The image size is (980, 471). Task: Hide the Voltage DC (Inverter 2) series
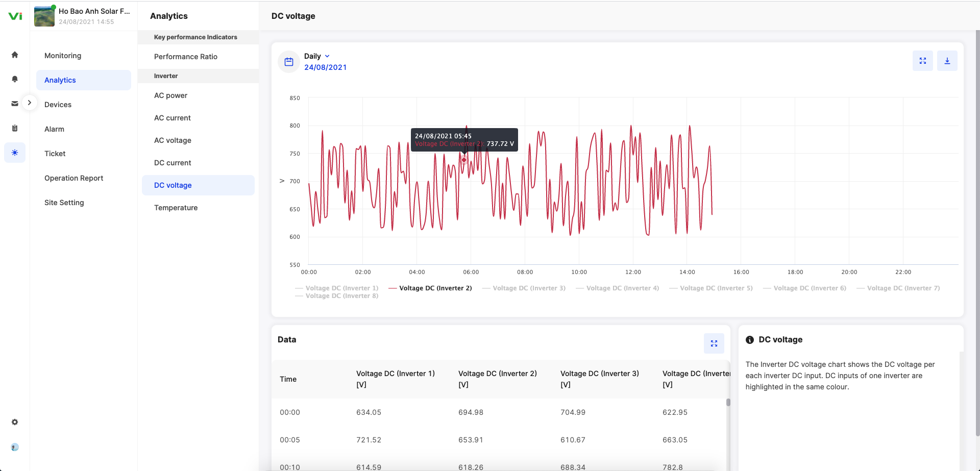click(435, 288)
